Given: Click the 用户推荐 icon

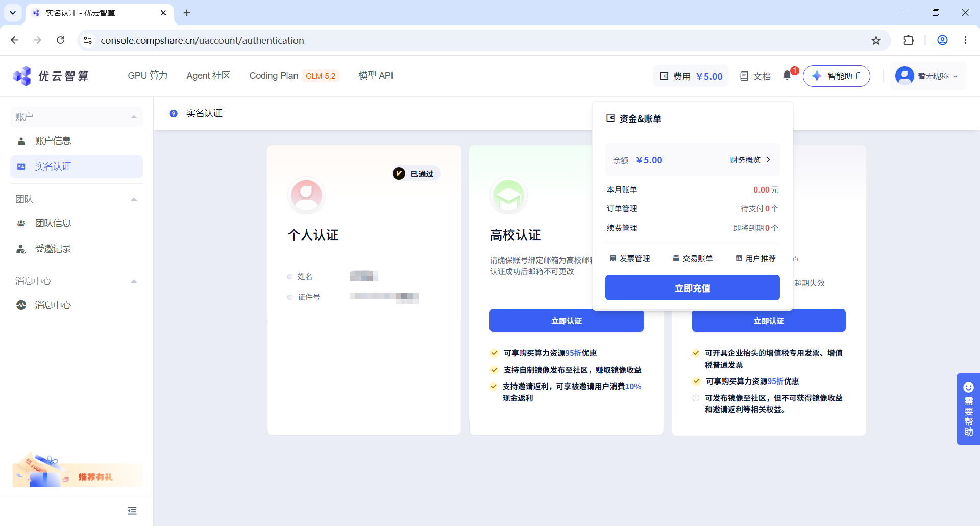Looking at the screenshot, I should coord(739,258).
